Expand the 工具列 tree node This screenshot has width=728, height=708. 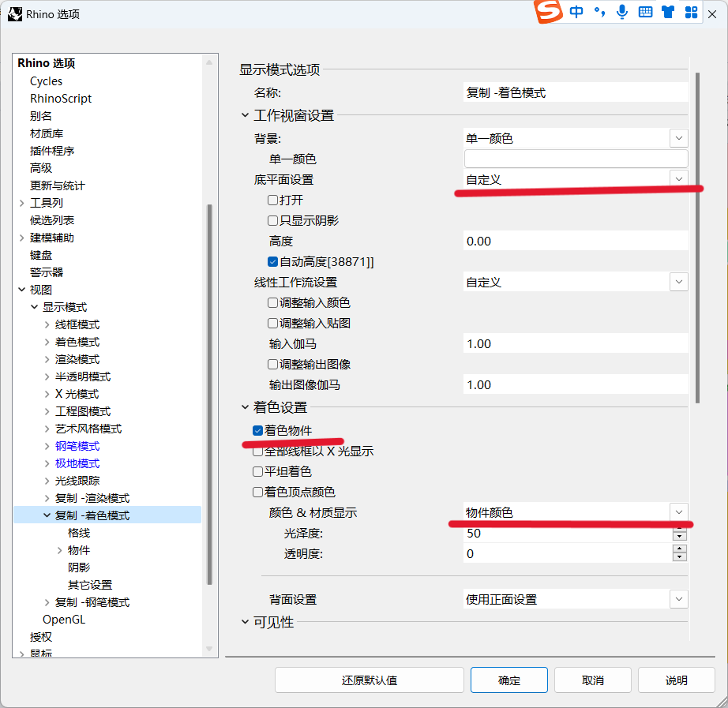pos(22,203)
